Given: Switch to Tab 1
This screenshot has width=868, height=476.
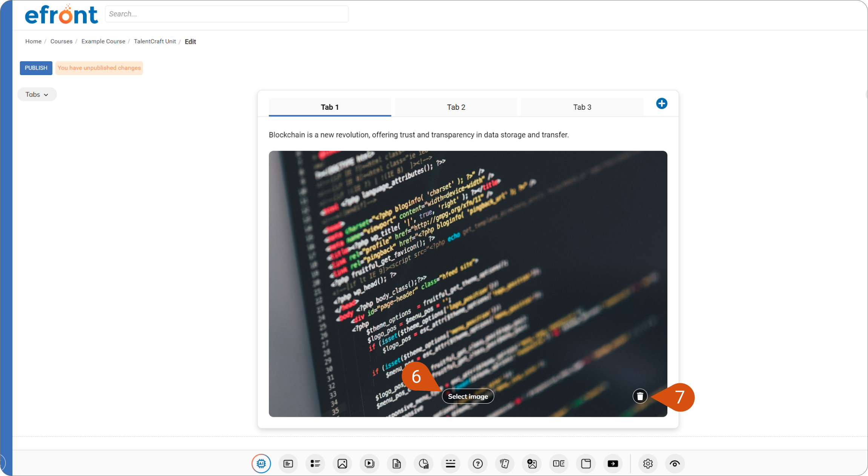Looking at the screenshot, I should [330, 107].
